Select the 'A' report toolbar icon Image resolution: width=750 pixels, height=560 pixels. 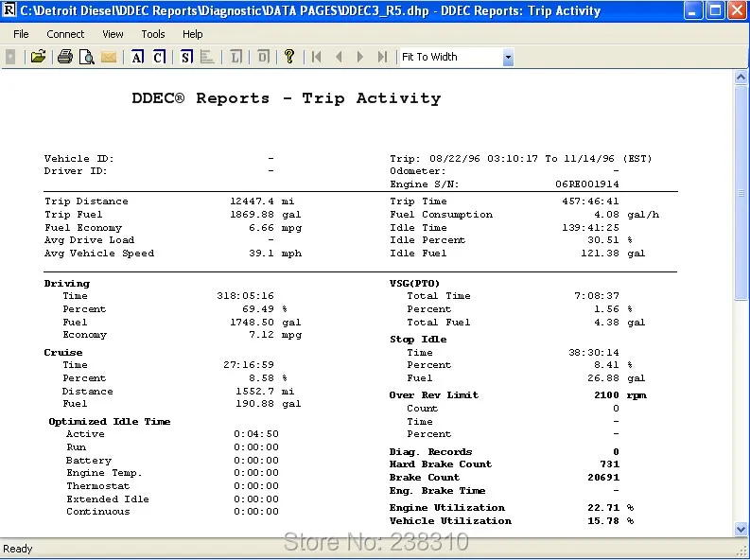coord(137,57)
